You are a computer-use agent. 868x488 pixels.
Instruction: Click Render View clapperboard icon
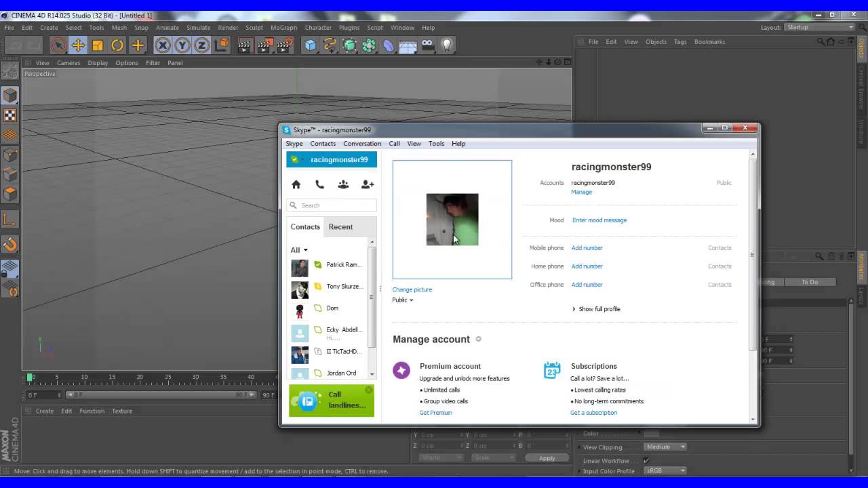[x=244, y=45]
